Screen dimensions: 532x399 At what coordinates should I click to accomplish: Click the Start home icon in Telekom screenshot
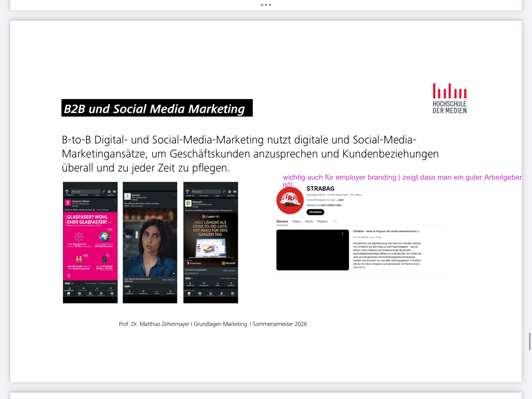tap(68, 293)
